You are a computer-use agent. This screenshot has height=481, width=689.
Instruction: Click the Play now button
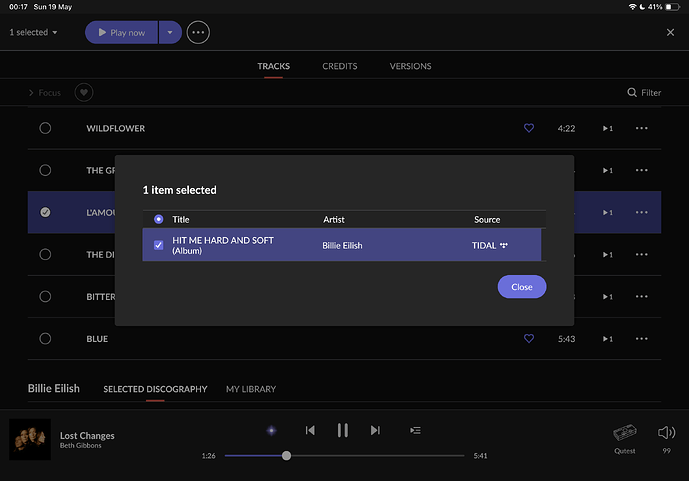click(121, 32)
